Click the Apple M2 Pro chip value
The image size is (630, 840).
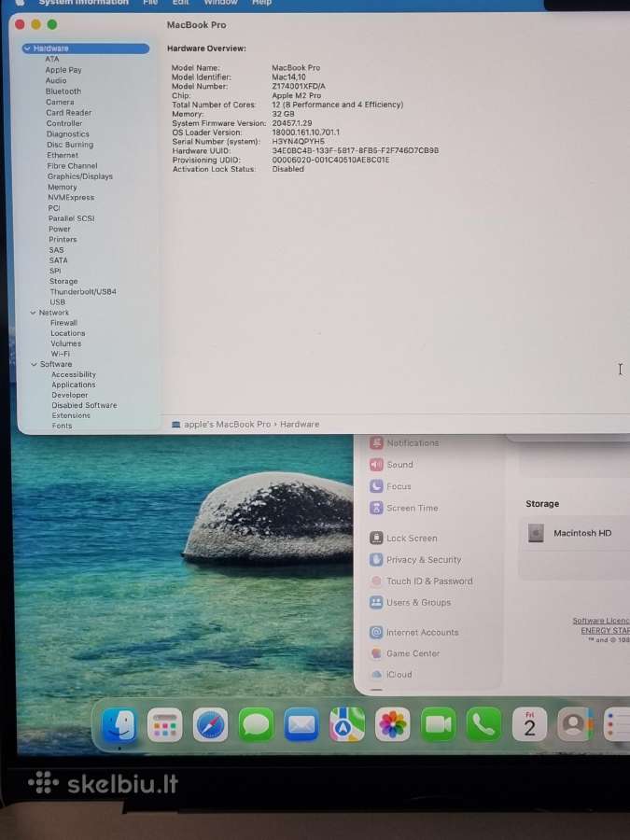(296, 95)
